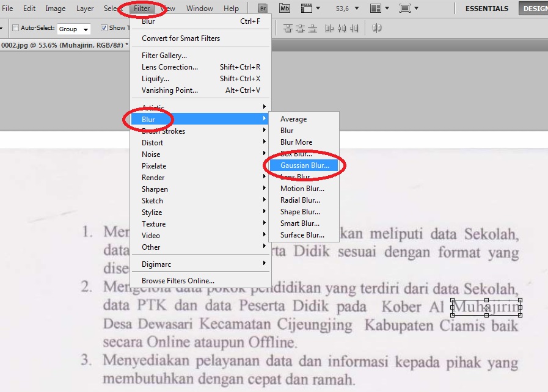
Task: Expand the Blur submenu arrow
Action: pyautogui.click(x=264, y=119)
